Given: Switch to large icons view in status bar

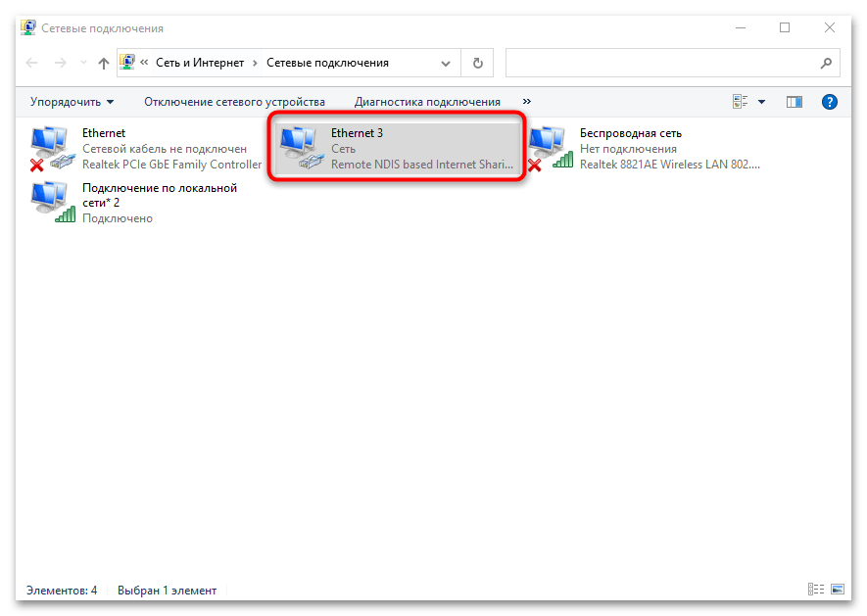Looking at the screenshot, I should pyautogui.click(x=838, y=590).
